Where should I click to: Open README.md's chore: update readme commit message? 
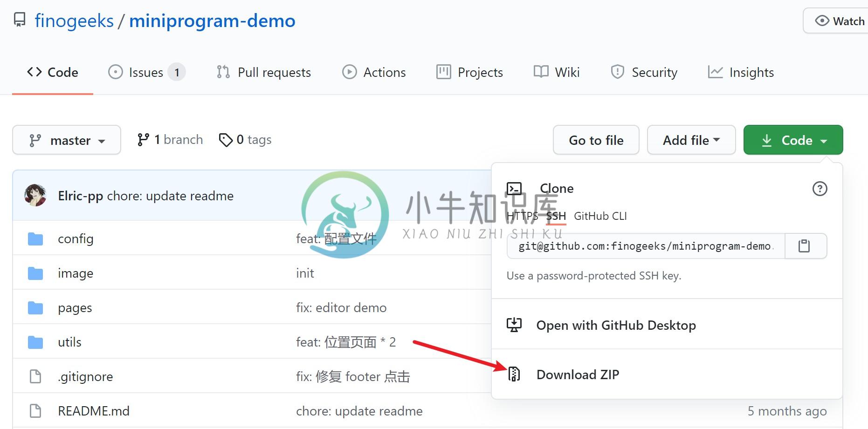[359, 411]
